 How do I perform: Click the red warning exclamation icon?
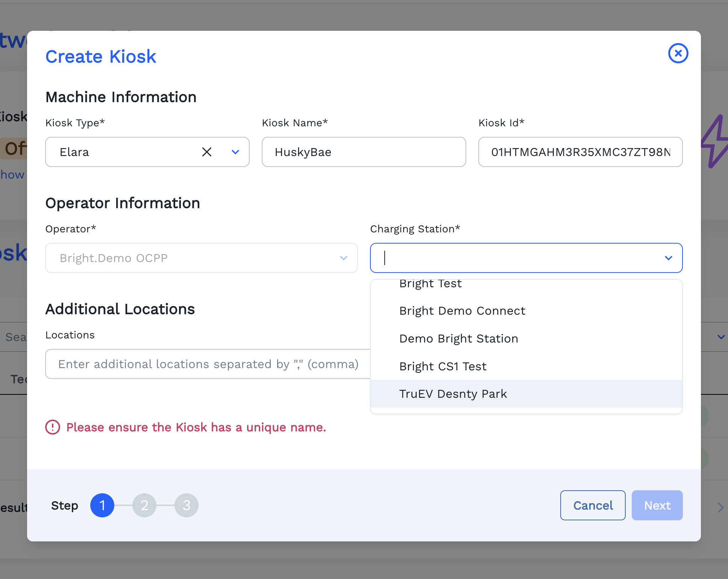click(53, 427)
